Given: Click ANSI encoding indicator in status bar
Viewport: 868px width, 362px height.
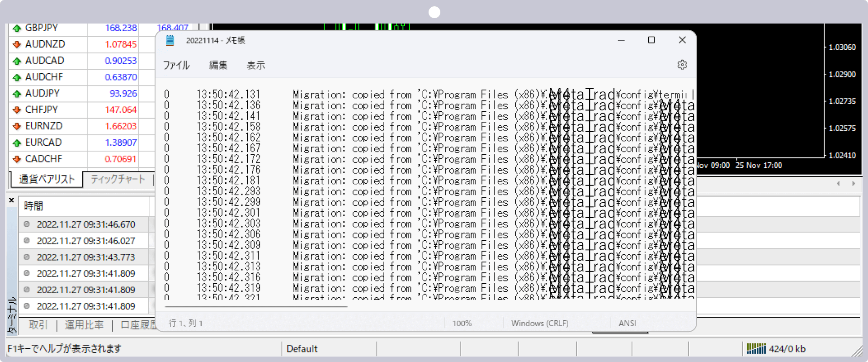Looking at the screenshot, I should coord(627,323).
